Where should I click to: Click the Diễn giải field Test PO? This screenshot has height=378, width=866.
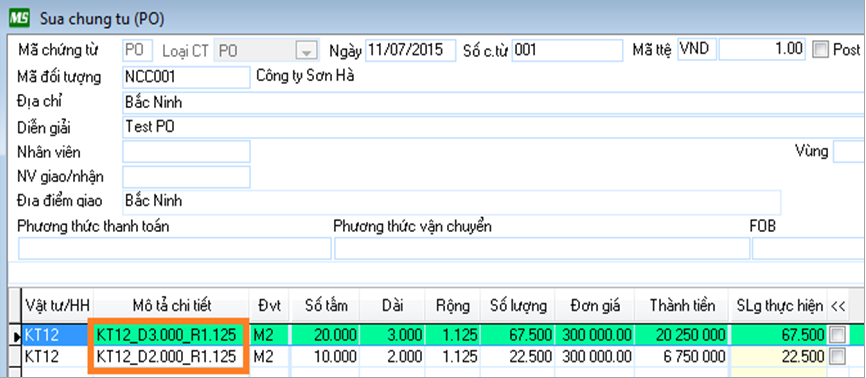493,127
